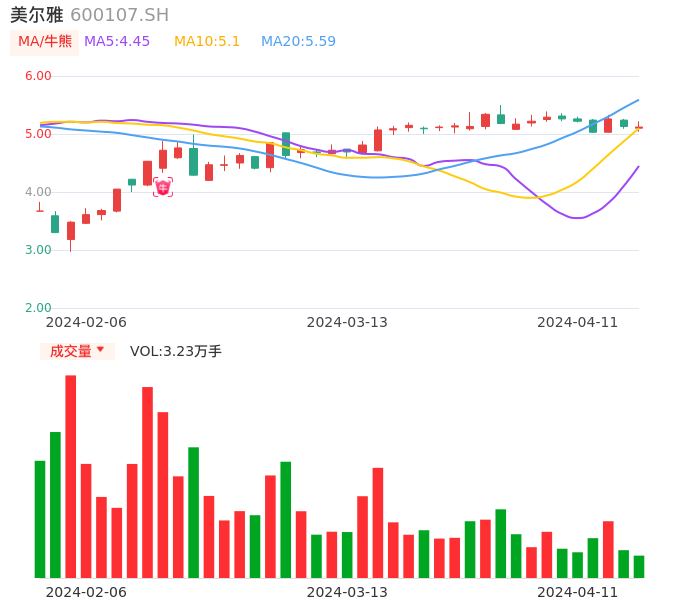The image size is (686, 606).
Task: Click the VOL:3.23万手 volume readout
Action: (176, 351)
